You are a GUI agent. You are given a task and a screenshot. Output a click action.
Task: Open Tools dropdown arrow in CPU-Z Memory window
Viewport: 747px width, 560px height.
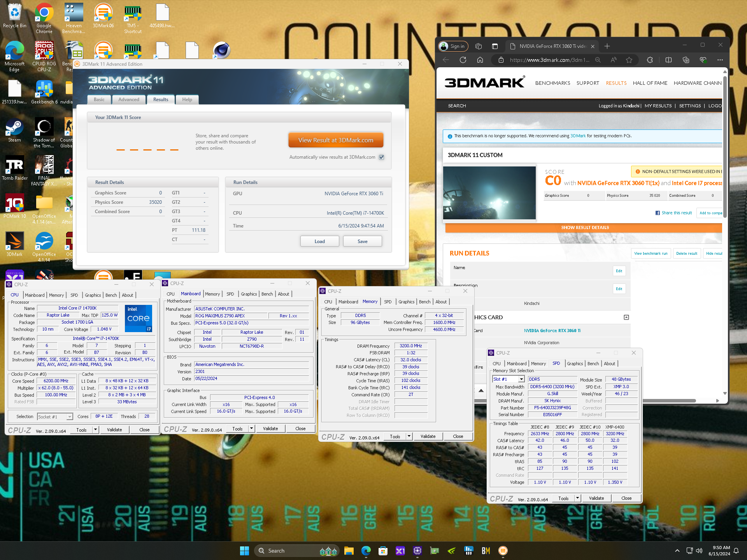pos(409,436)
